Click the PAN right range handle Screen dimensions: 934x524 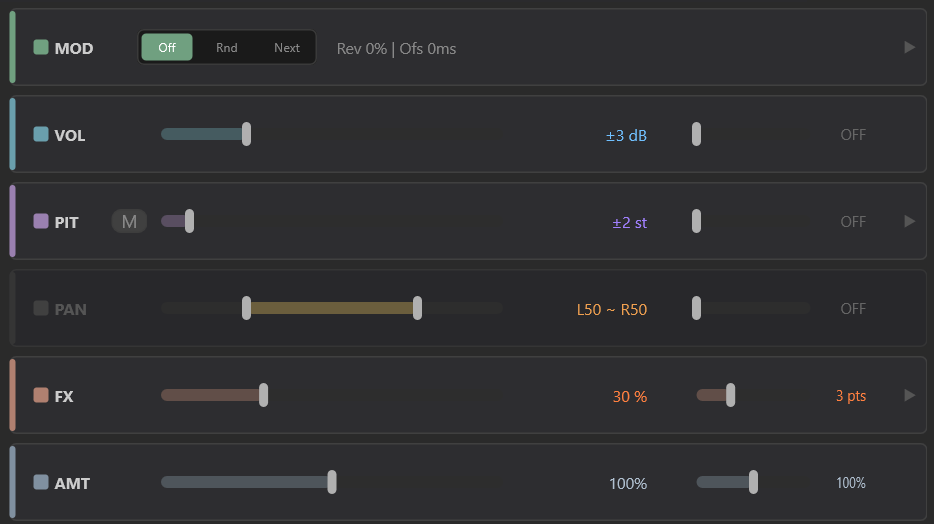click(x=417, y=308)
